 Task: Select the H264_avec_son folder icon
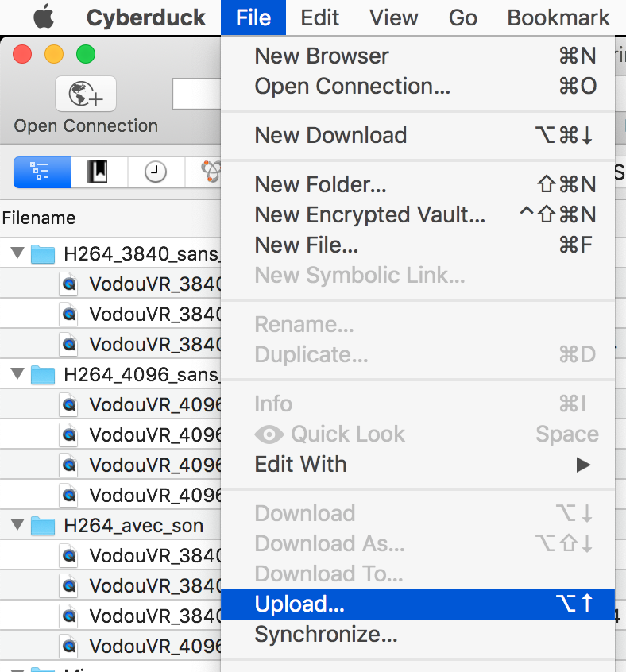(x=43, y=526)
